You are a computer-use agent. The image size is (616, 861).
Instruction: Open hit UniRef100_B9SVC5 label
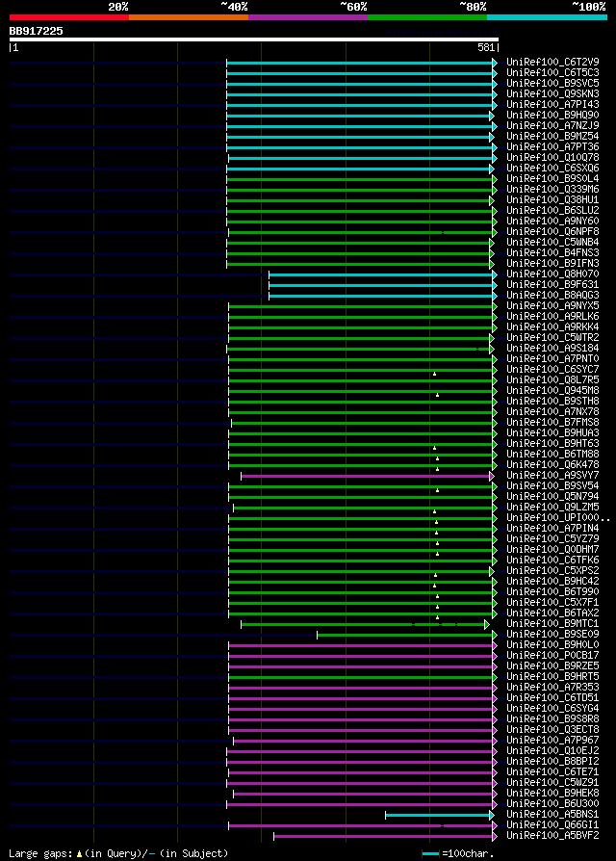(x=552, y=84)
